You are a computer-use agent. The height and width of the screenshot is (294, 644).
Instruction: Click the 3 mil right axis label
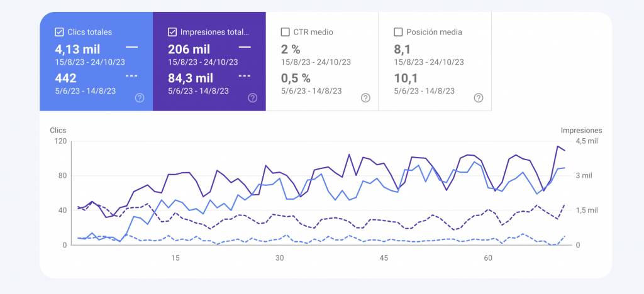click(x=584, y=176)
